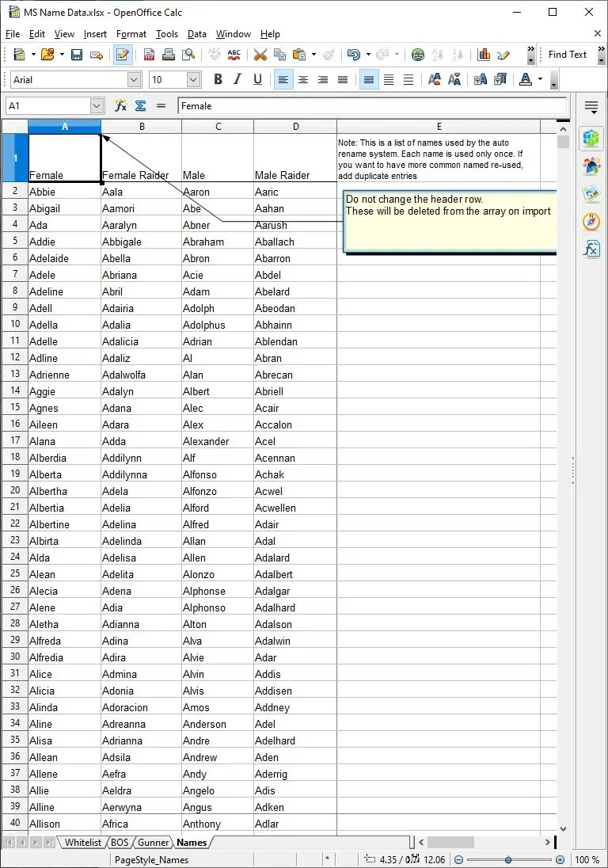Open the sidebar settings menu icon
The image size is (608, 868).
pyautogui.click(x=591, y=106)
